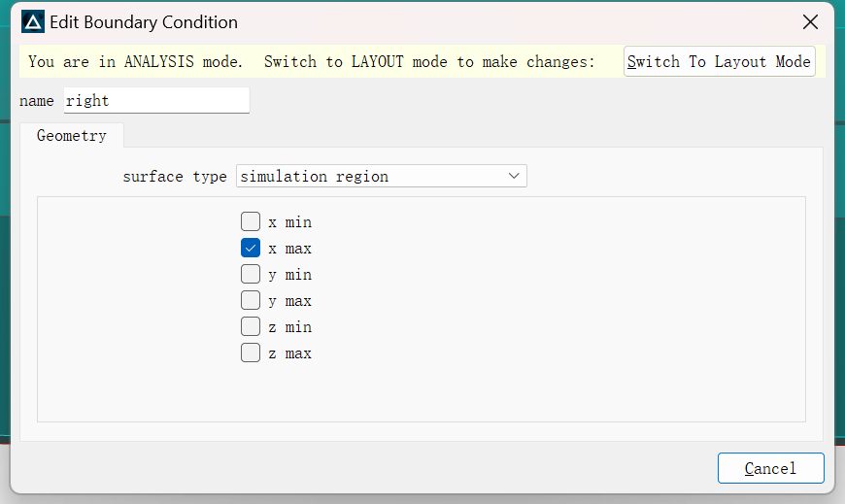This screenshot has width=845, height=504.
Task: Click the chevron arrow of the surface type dropdown
Action: 514,176
